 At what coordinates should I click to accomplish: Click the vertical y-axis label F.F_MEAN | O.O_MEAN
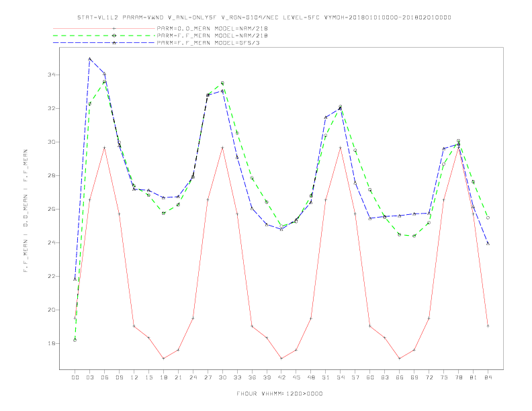tap(26, 211)
